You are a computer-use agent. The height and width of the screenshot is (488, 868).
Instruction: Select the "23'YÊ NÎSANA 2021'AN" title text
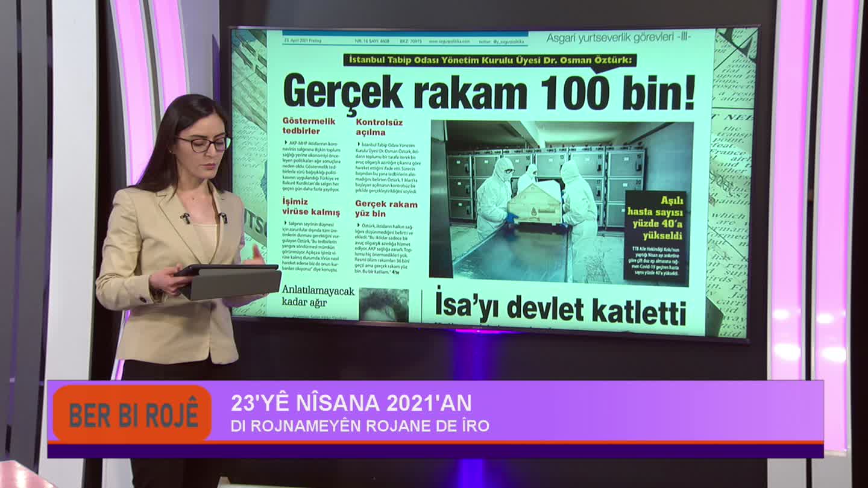pos(351,403)
